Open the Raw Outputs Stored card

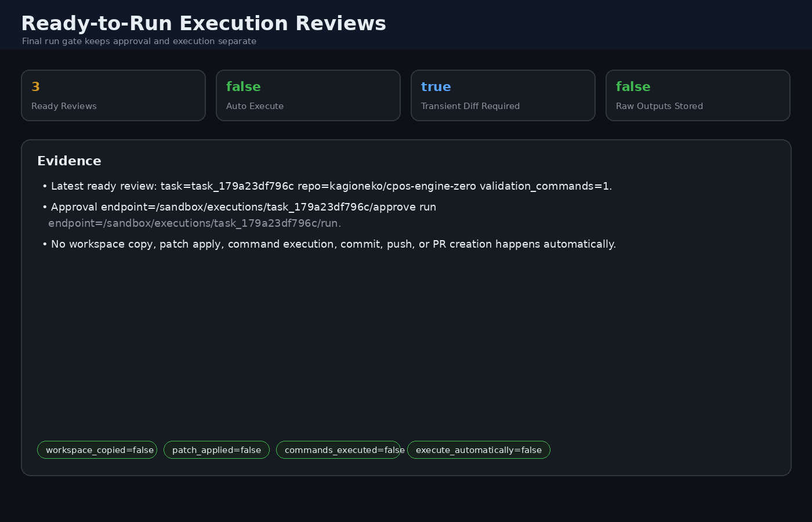(698, 96)
